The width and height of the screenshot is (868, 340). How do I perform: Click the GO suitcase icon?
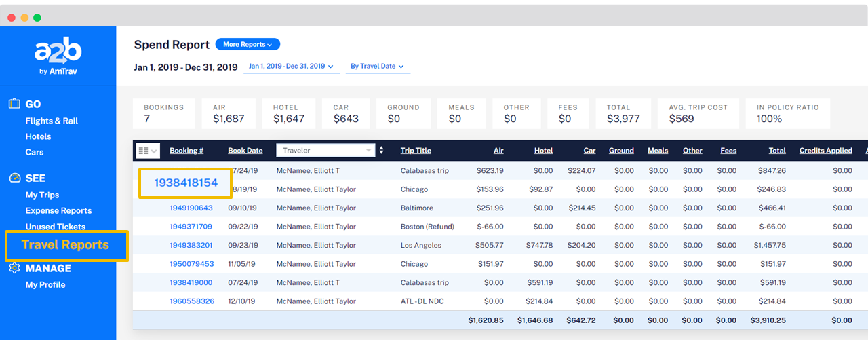point(14,104)
